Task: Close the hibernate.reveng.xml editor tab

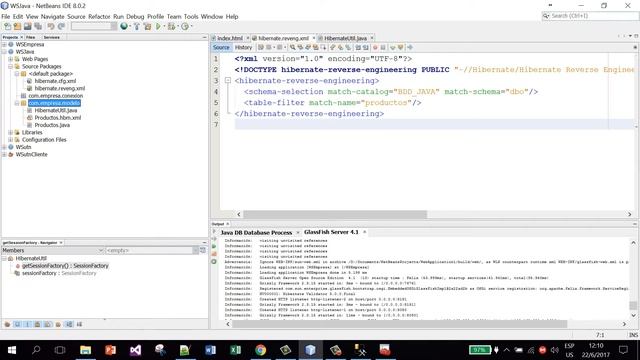Action: coord(313,38)
